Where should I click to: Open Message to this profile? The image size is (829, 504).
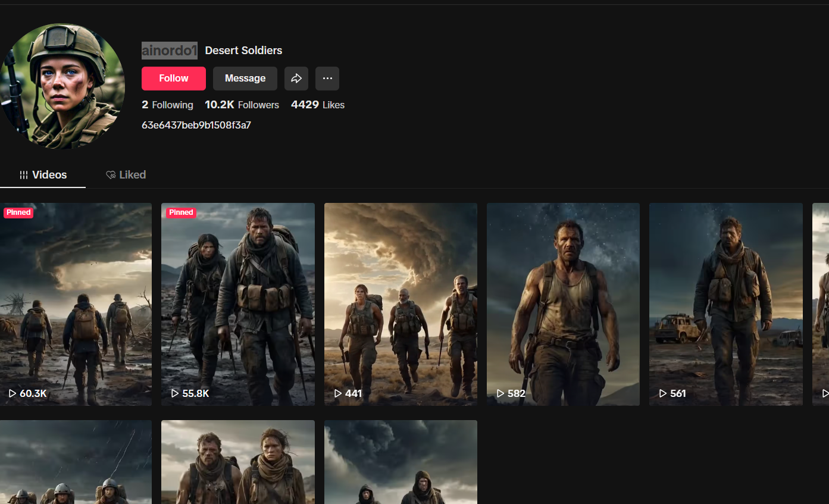(x=245, y=79)
